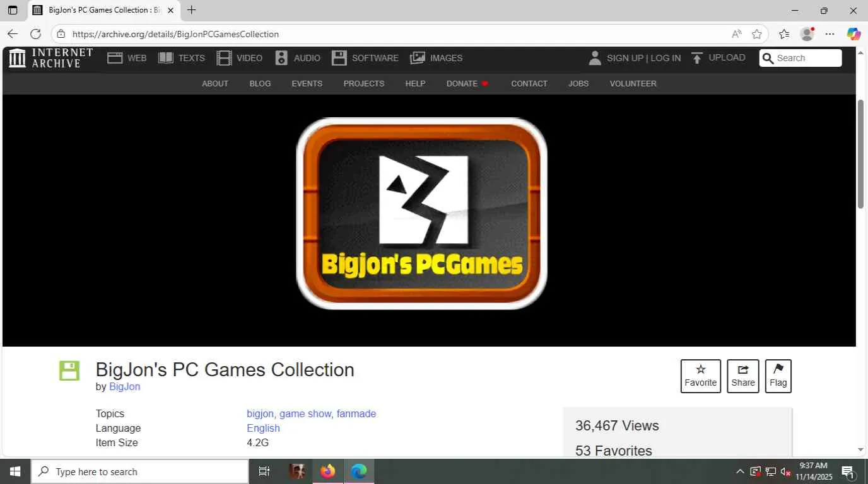Open the Web section of the archive
Image resolution: width=868 pixels, height=484 pixels.
(127, 58)
